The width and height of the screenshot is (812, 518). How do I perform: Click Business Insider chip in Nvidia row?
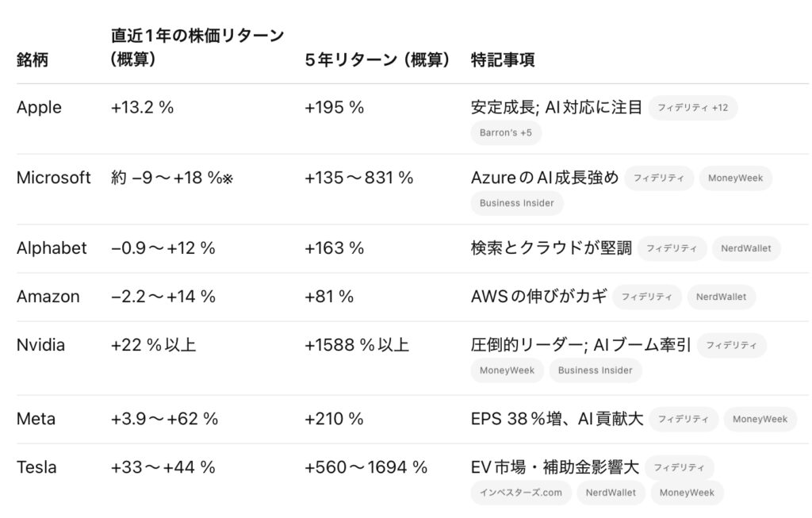(x=595, y=370)
